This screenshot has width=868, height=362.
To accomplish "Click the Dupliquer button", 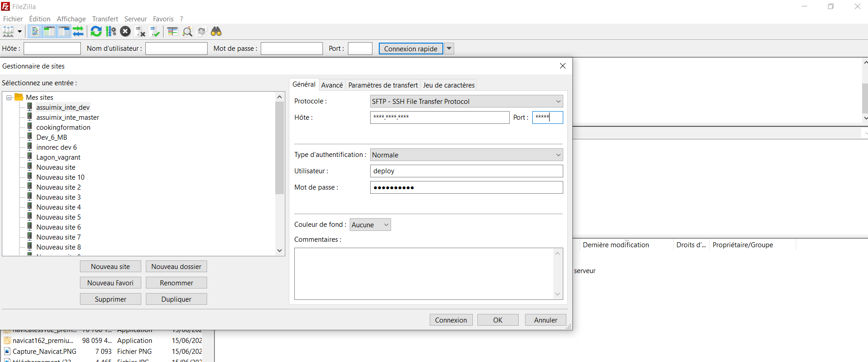I will click(176, 299).
